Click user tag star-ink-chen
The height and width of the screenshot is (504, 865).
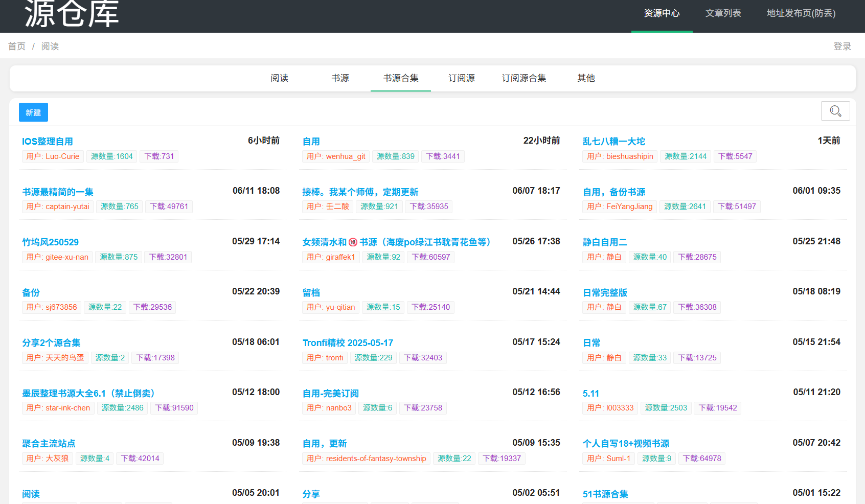pyautogui.click(x=58, y=408)
